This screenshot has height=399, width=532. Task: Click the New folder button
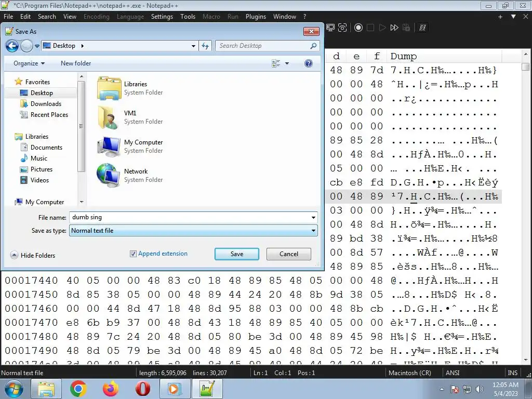pyautogui.click(x=76, y=63)
